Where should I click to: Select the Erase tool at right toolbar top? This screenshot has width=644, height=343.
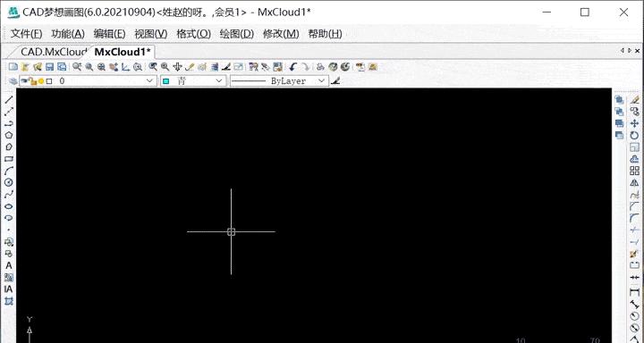[x=634, y=100]
